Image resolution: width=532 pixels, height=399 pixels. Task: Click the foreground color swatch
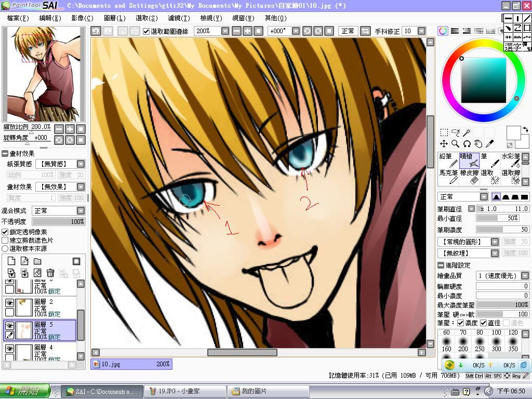(x=513, y=132)
